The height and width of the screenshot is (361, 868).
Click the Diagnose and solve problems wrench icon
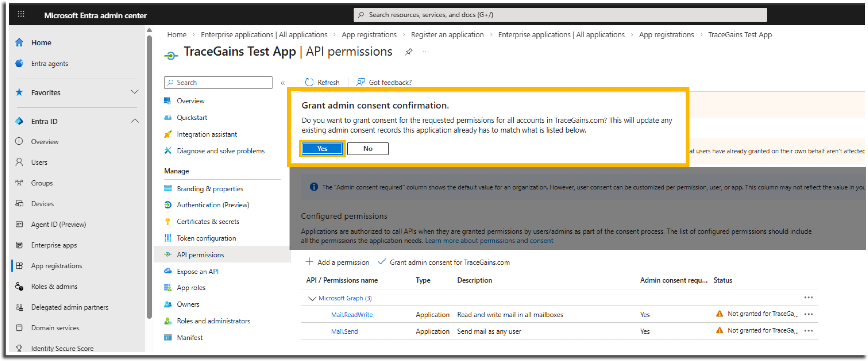(x=168, y=151)
